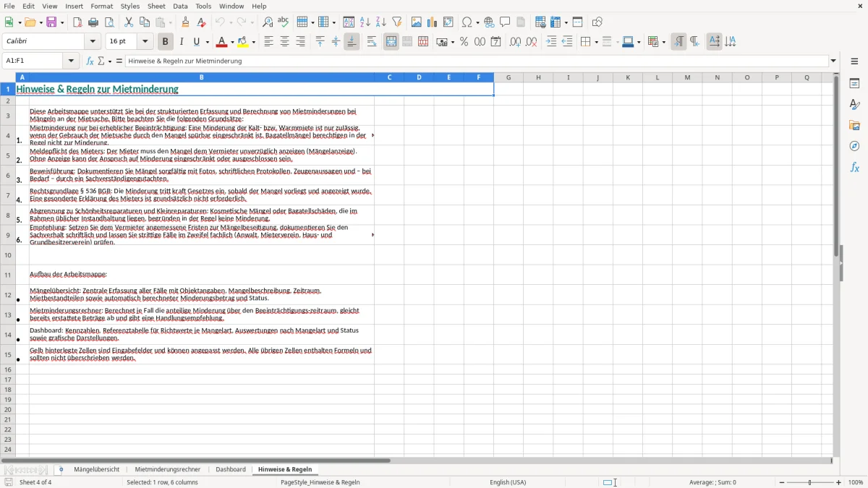Open Draw Functions shapes icon
The image size is (868, 488).
click(597, 22)
